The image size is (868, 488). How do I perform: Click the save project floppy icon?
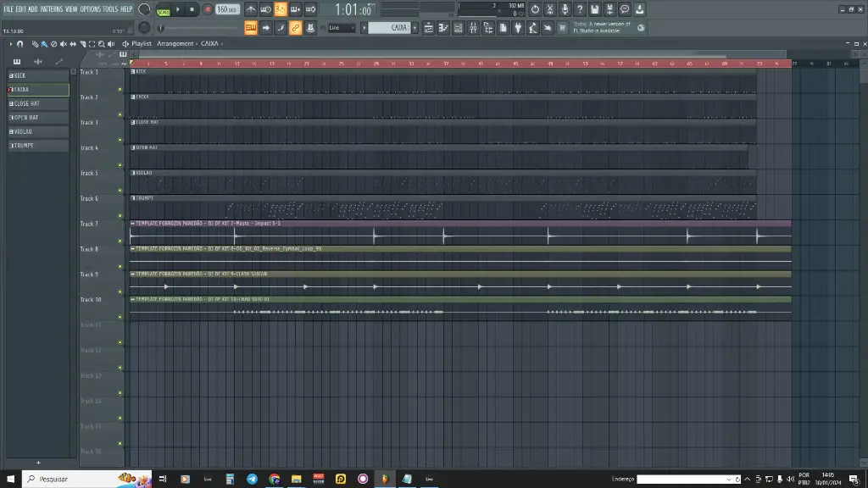click(x=594, y=9)
